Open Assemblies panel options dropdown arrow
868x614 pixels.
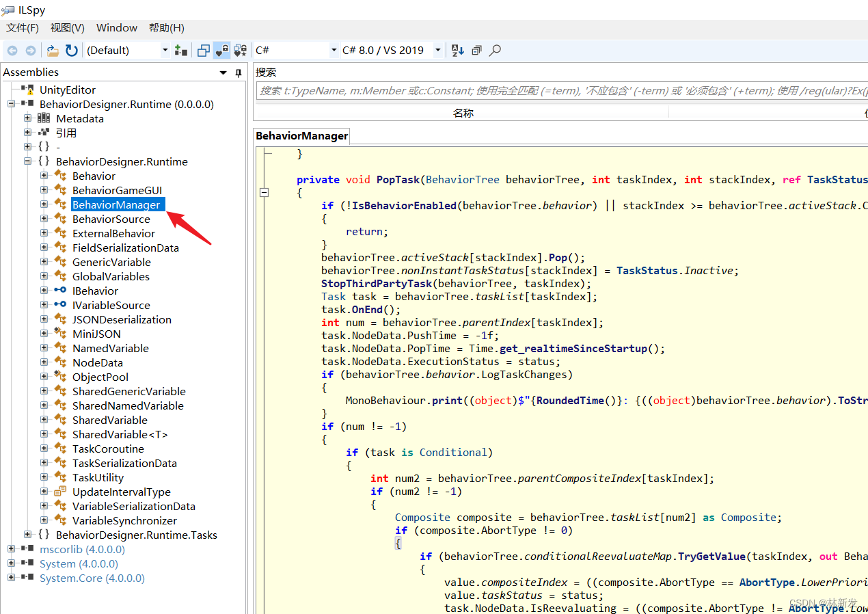(223, 72)
